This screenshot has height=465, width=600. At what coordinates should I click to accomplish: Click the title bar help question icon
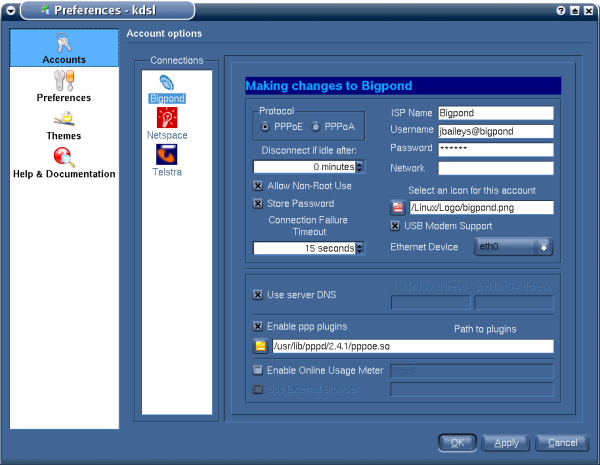[x=561, y=11]
